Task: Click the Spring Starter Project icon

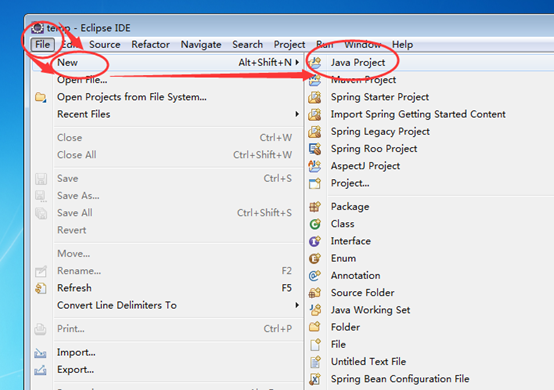Action: point(315,97)
